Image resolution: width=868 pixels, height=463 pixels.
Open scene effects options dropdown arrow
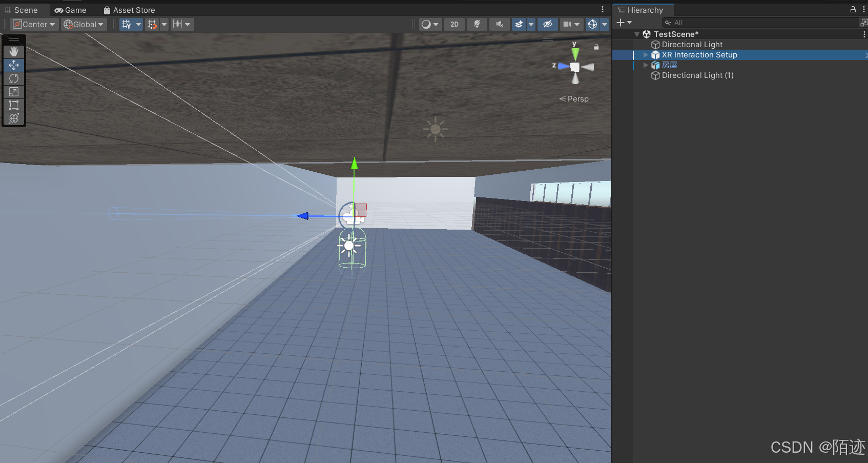click(x=531, y=24)
